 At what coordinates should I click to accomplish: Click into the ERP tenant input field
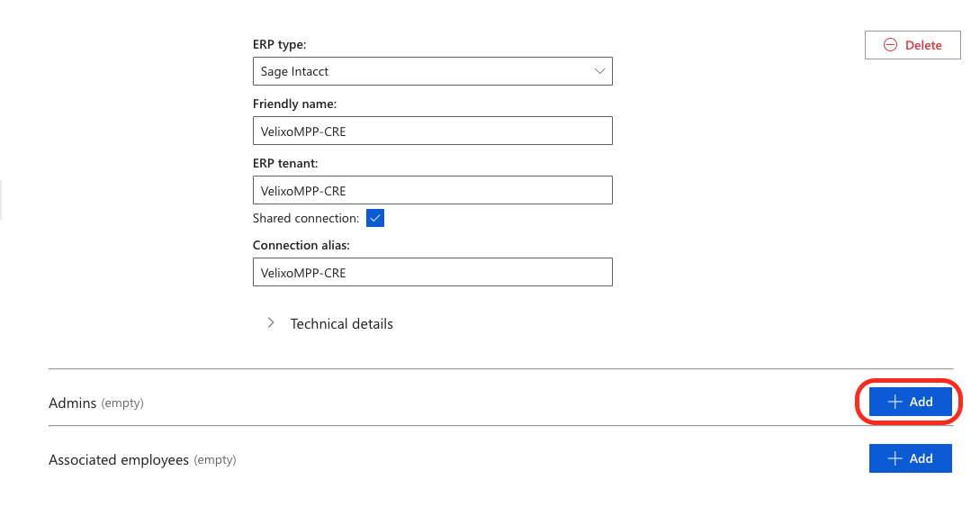432,190
